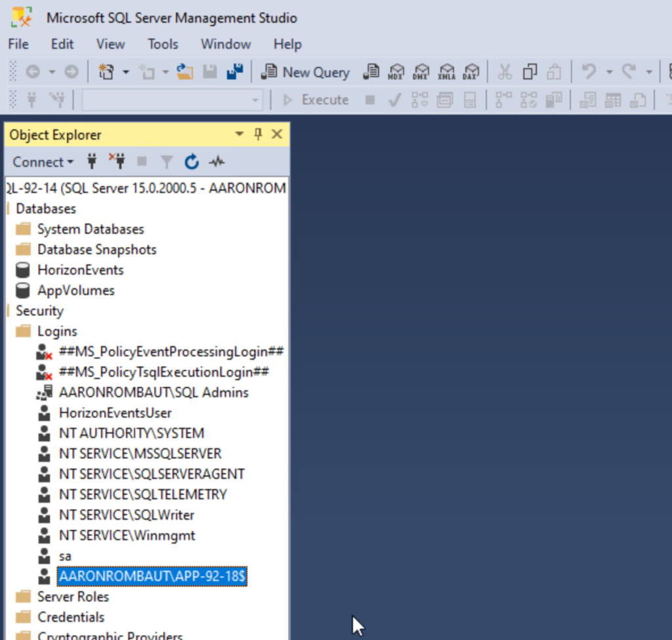Toggle auto-hide pin on Object Explorer

258,134
